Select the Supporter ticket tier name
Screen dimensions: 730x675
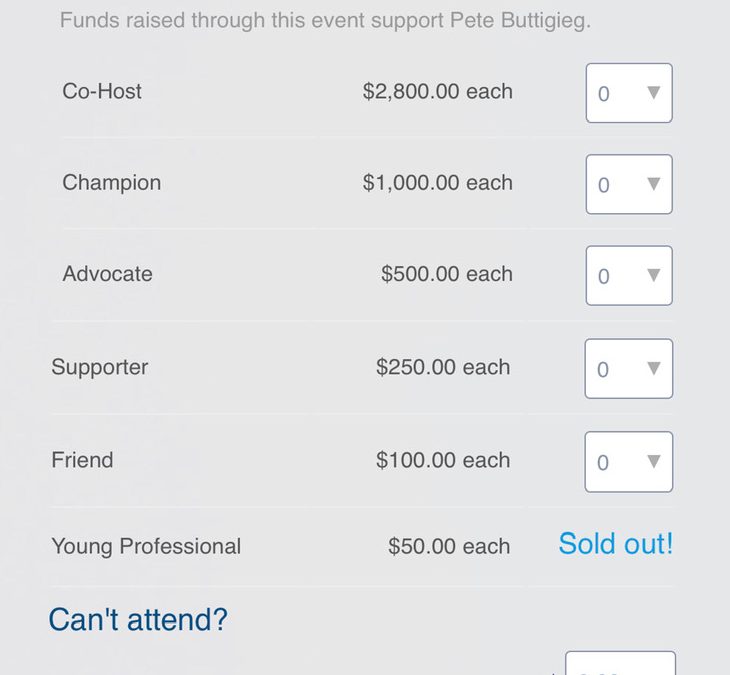pos(99,367)
